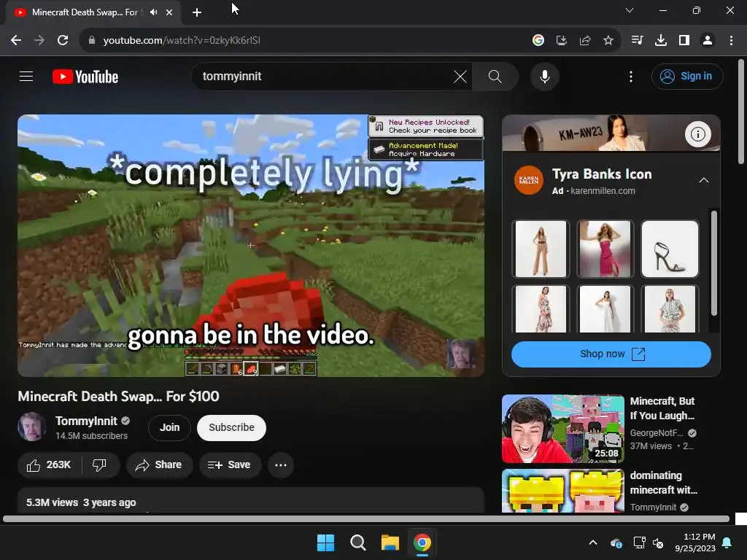Click the horizontal page scrollbar

pyautogui.click(x=366, y=518)
